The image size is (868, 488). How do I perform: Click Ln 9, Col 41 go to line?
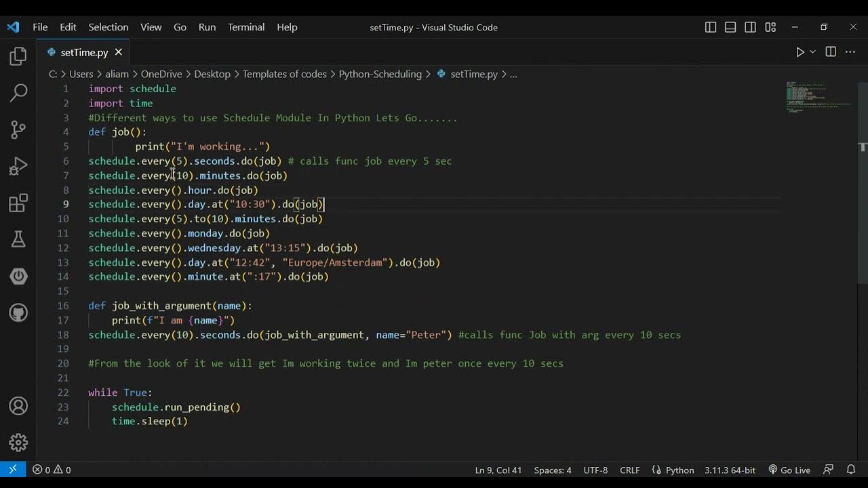coord(498,470)
